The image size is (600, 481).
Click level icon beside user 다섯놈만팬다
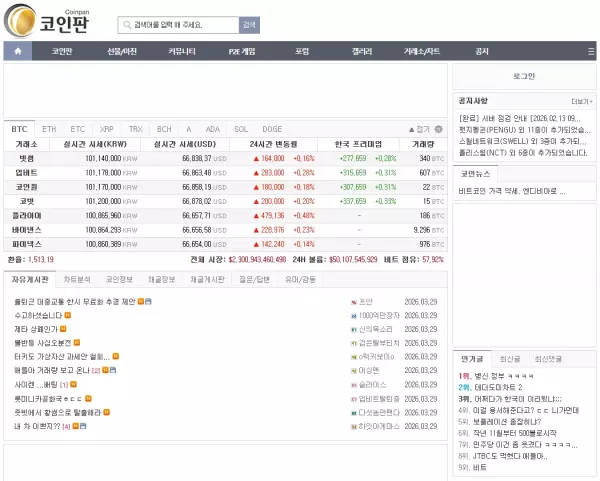[354, 413]
